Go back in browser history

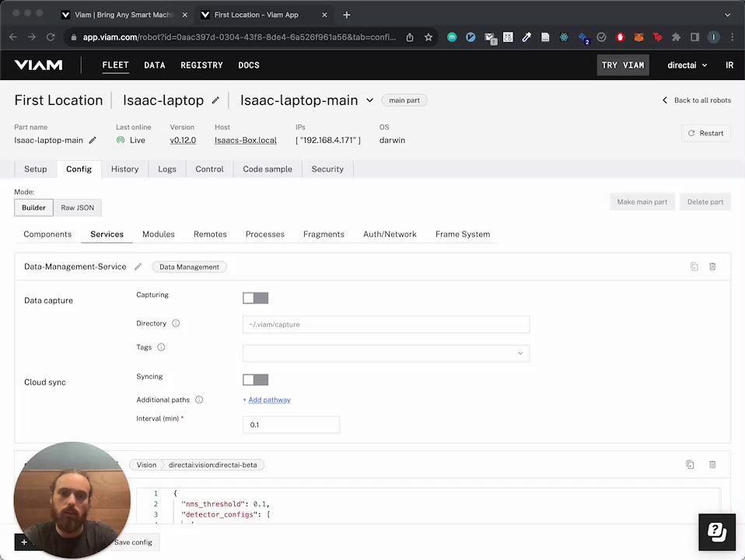coord(12,37)
